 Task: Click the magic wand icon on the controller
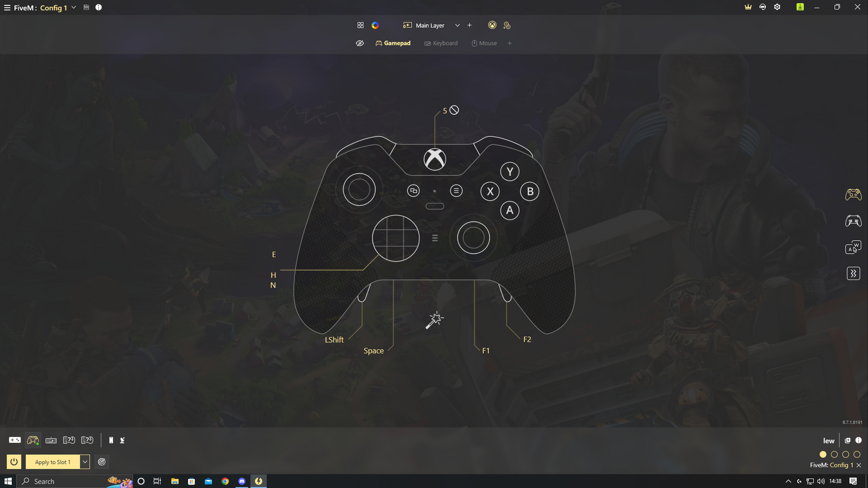click(x=434, y=320)
